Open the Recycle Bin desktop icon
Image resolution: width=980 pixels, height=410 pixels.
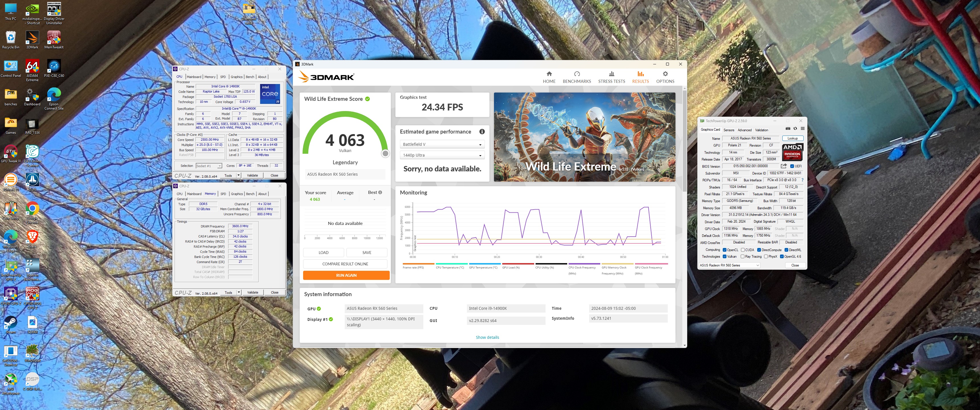click(11, 40)
